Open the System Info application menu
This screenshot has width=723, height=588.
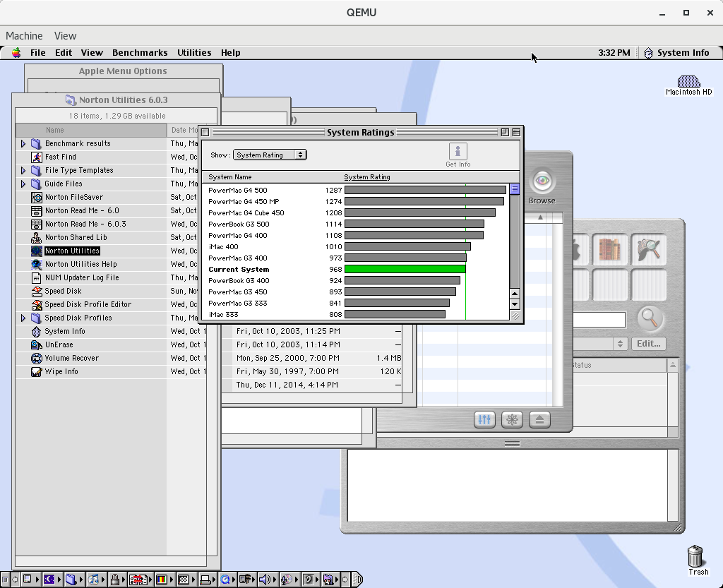click(676, 52)
